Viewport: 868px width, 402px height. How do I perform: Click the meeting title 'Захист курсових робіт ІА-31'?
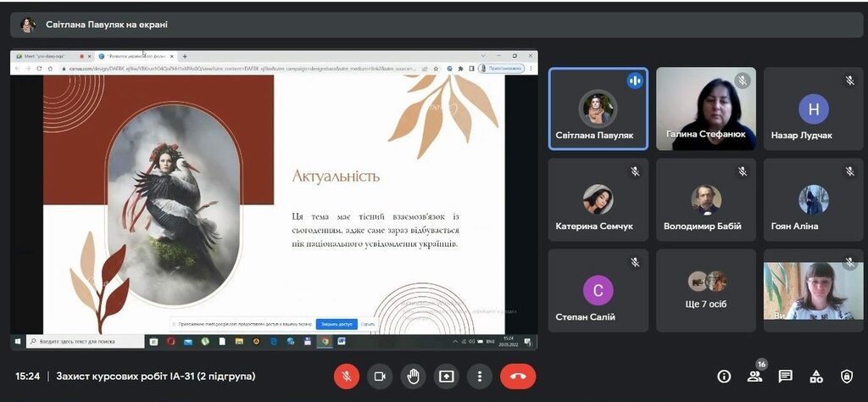[156, 377]
